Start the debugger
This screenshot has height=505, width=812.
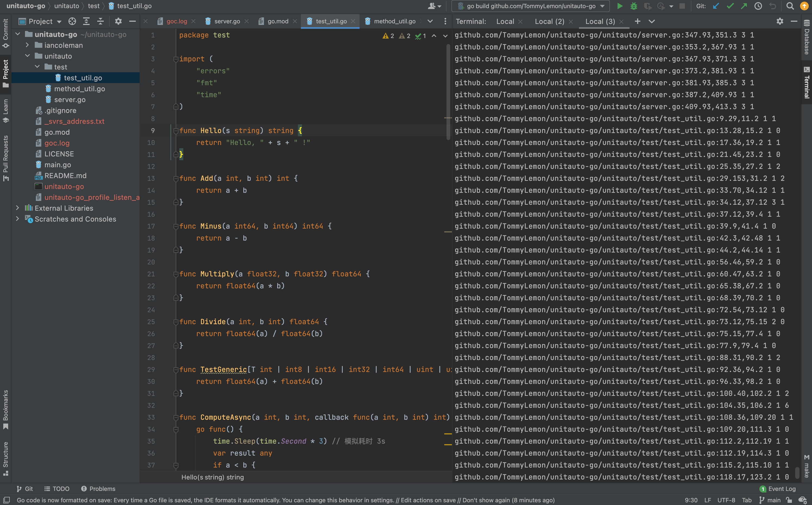634,6
